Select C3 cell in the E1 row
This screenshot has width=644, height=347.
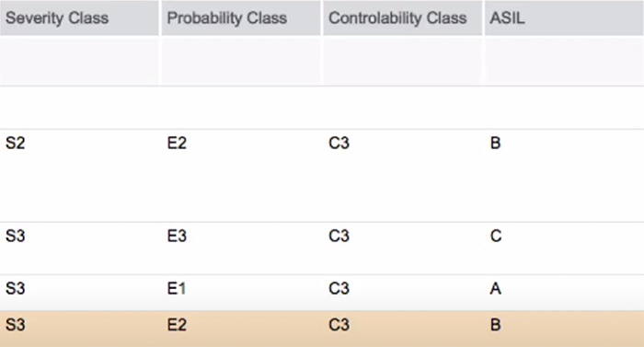[339, 289]
